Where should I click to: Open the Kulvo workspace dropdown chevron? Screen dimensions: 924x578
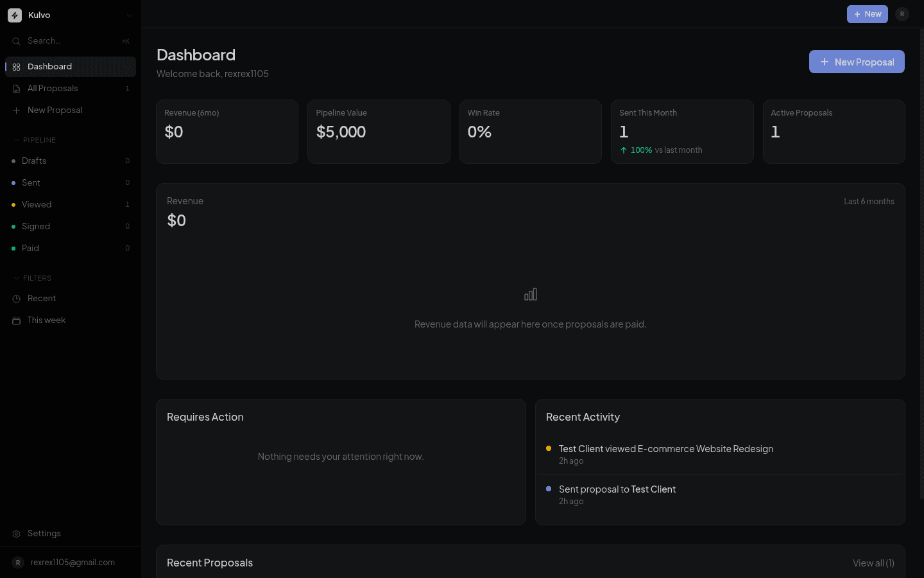pos(130,15)
